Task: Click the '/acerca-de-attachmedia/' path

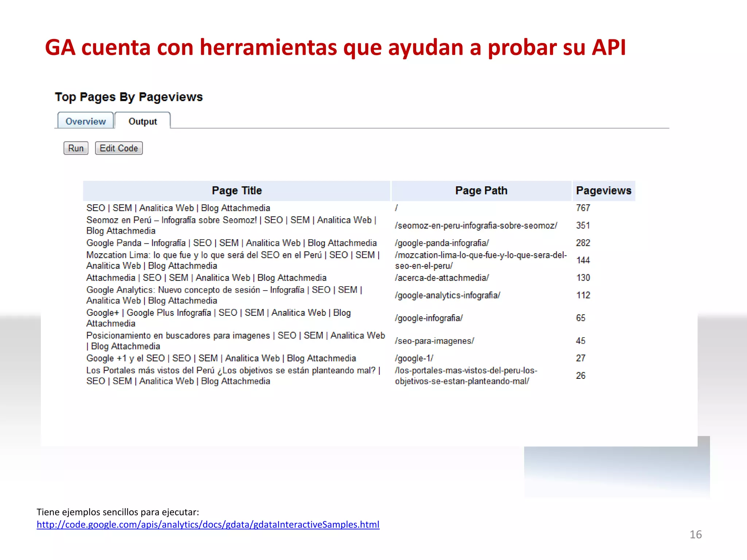Action: 442,278
